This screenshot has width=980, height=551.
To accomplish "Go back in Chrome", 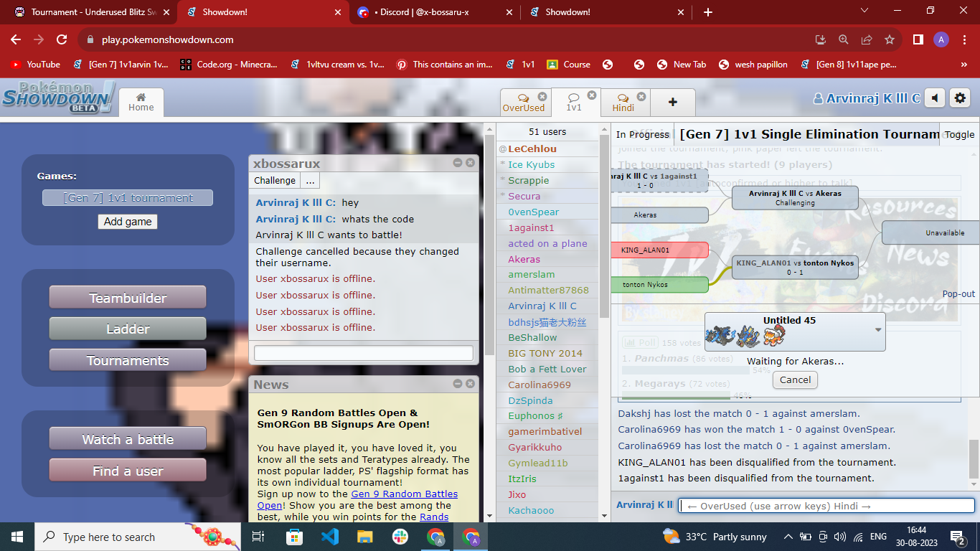I will [x=16, y=39].
